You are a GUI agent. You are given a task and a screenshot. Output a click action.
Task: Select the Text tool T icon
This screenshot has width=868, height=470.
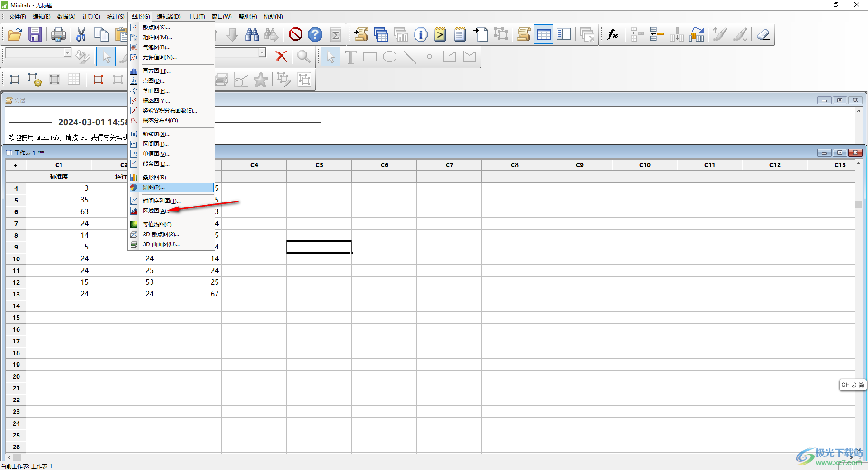(350, 57)
